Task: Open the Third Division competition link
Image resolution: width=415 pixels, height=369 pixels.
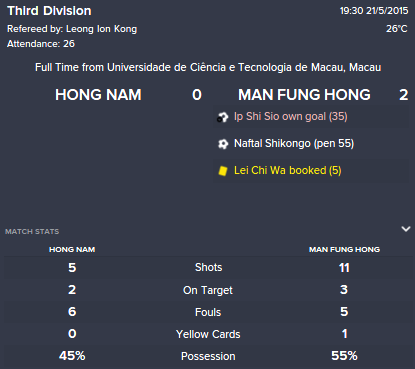Action: tap(49, 11)
